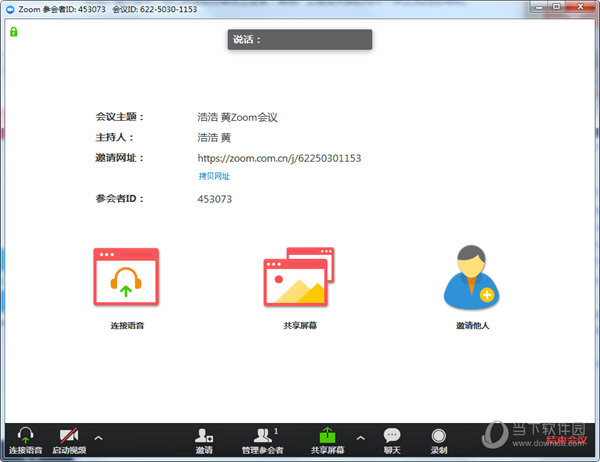
Task: Click the large headphone Connect Audio icon
Action: [x=126, y=277]
